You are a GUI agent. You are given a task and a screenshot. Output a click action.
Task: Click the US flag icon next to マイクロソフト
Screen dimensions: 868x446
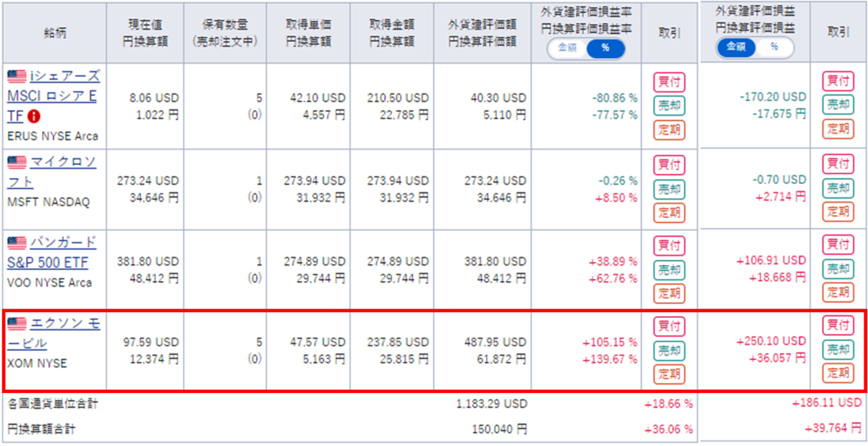pos(17,161)
